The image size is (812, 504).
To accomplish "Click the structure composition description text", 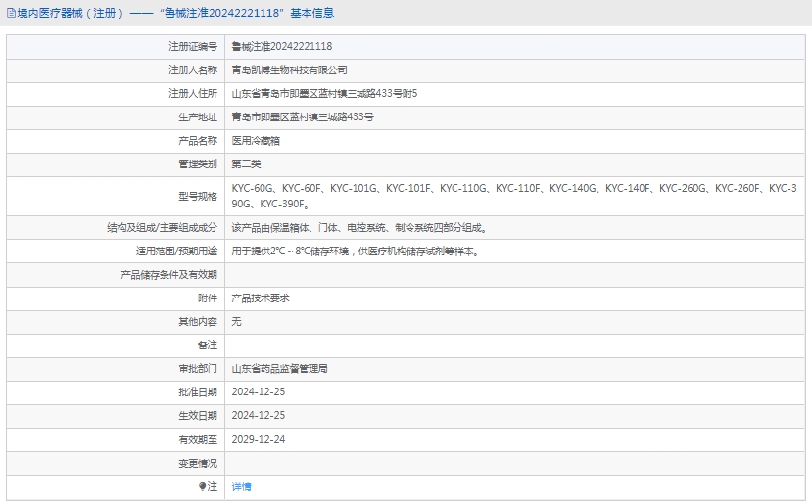I will [358, 228].
